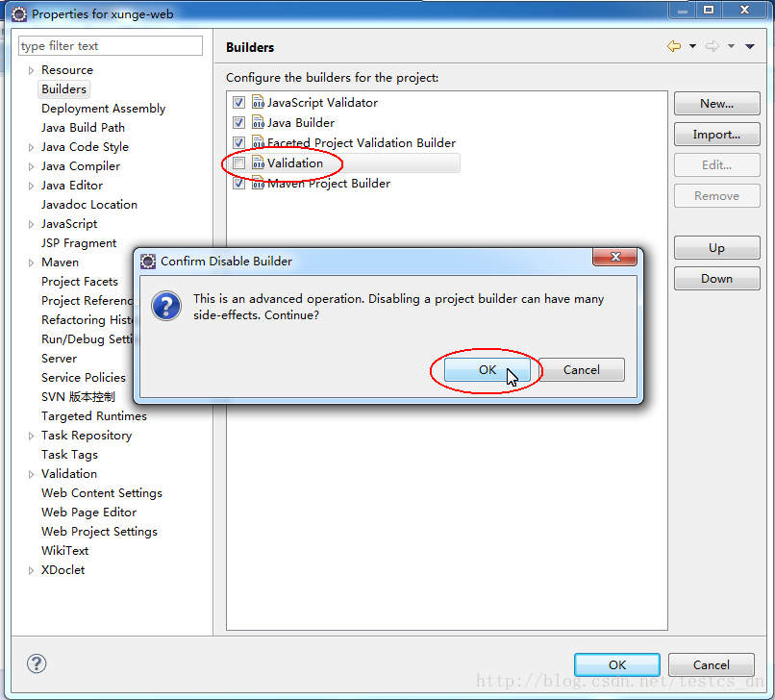The width and height of the screenshot is (775, 700).
Task: Close the Confirm Disable Builder dialog
Action: click(x=614, y=257)
